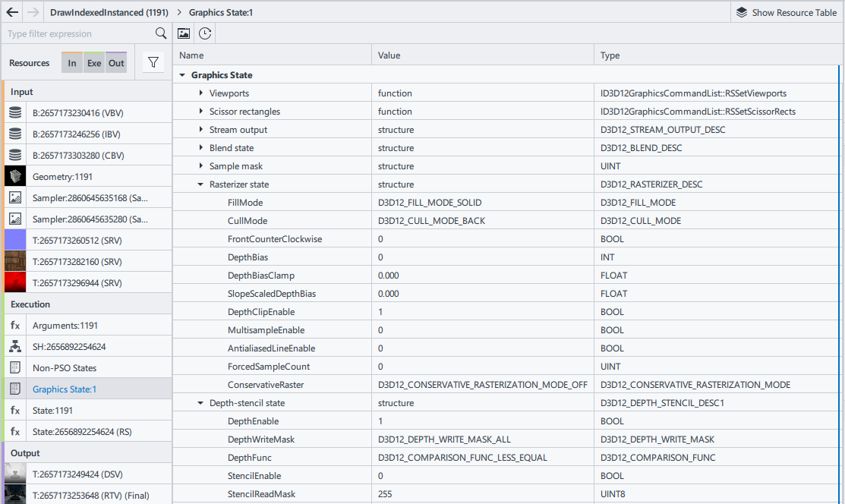Toggle the Exe resources filter
Image resolution: width=845 pixels, height=504 pixels.
(x=94, y=63)
